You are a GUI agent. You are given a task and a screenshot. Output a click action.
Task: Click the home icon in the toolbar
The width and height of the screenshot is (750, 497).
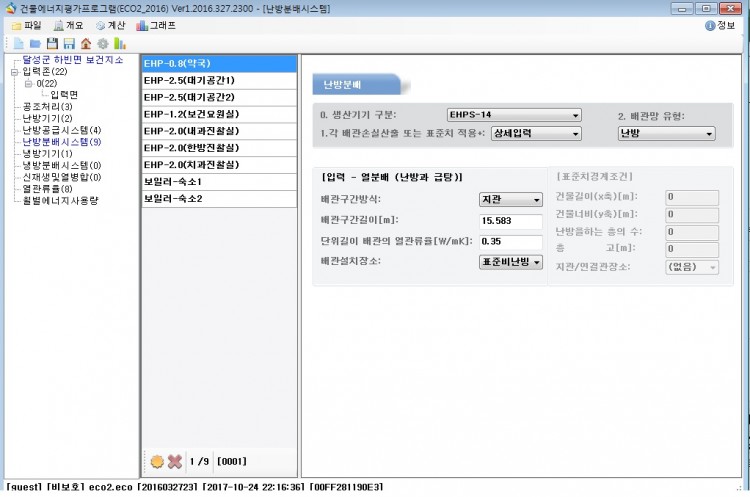click(x=86, y=44)
